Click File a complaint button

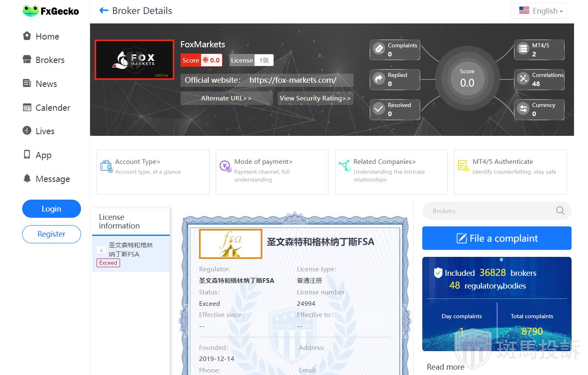click(x=496, y=238)
